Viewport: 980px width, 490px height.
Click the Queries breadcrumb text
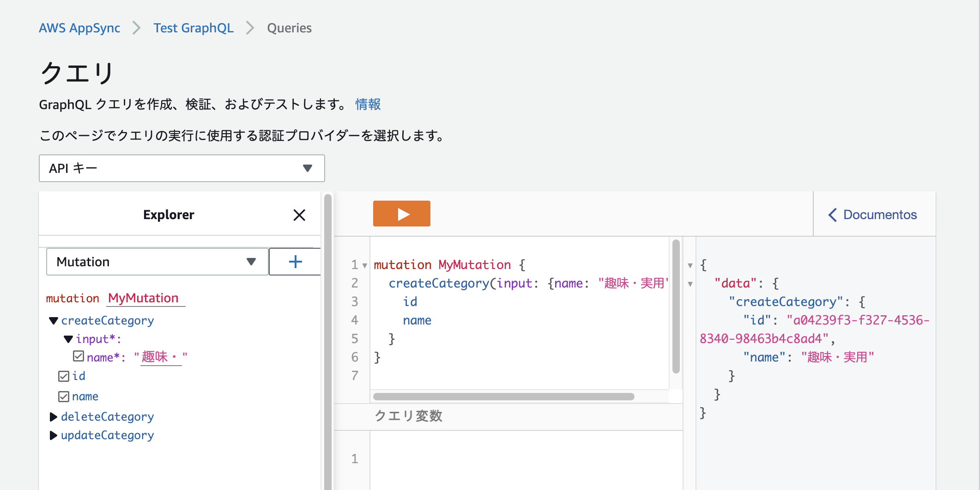[x=290, y=28]
